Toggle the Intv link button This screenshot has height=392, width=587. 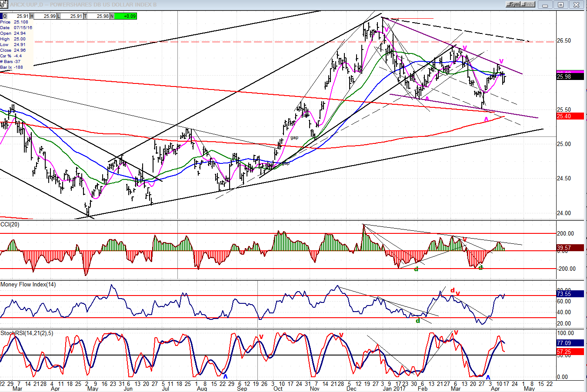pyautogui.click(x=528, y=4)
